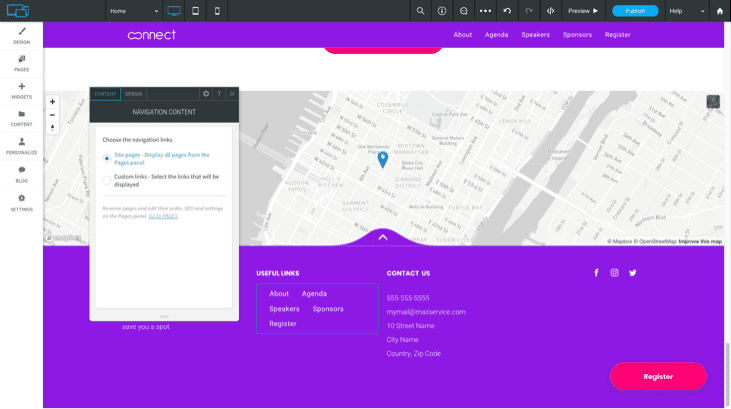Open navigation widget gear settings

click(206, 94)
